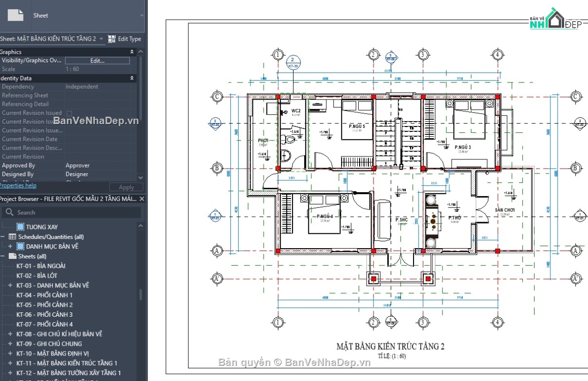Click the Properties panel scroll-down arrow
Screen dimensions: 588x381
coord(141,178)
